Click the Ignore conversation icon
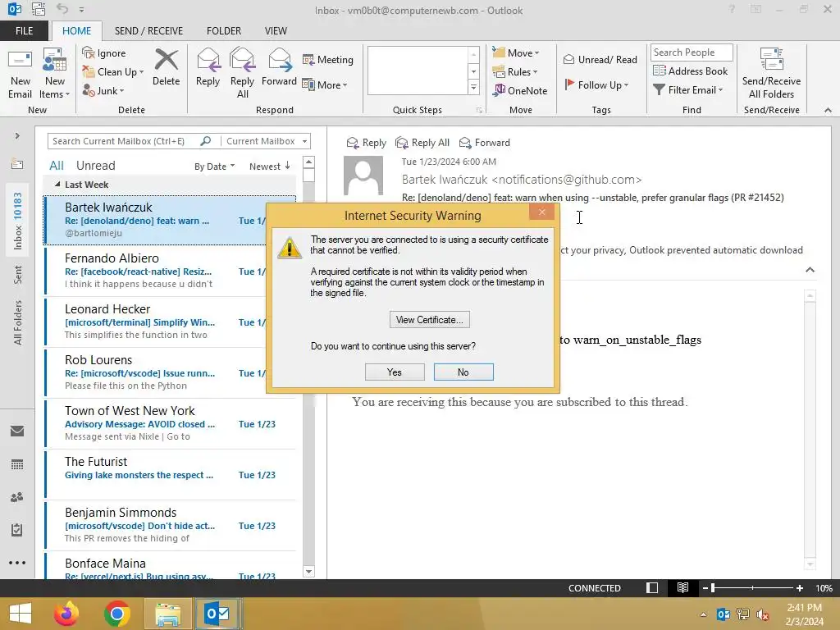Screen dimensions: 840x630 [89, 52]
